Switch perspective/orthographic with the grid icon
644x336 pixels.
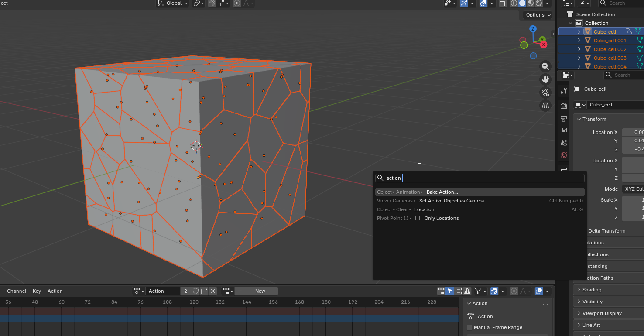click(545, 106)
